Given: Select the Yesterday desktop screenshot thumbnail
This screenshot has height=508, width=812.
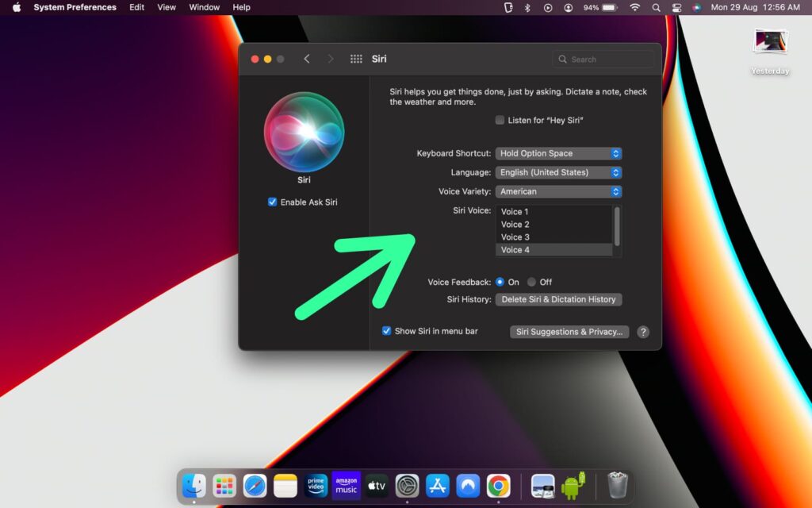Looking at the screenshot, I should [771, 43].
